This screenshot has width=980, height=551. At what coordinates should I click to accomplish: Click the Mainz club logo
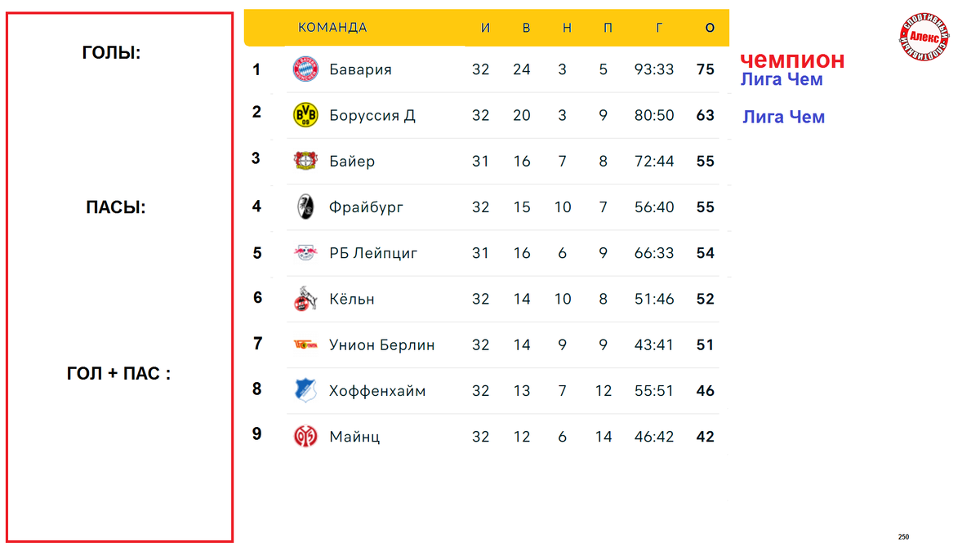point(305,436)
